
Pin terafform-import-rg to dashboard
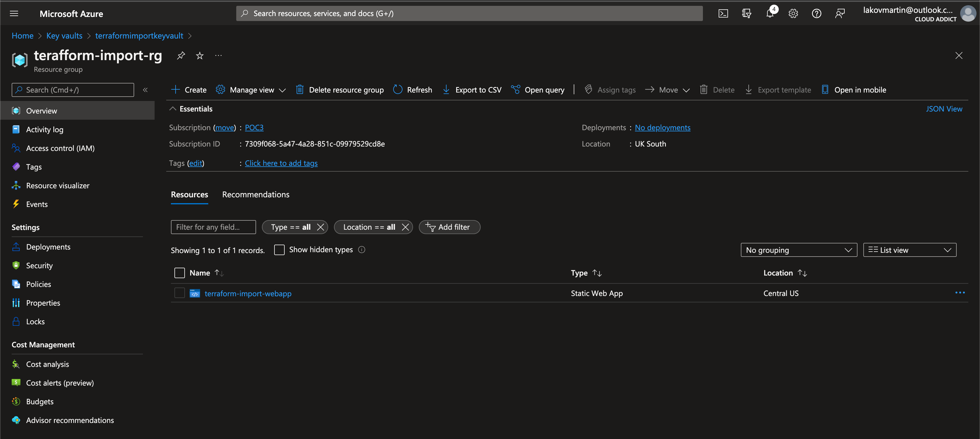pos(181,55)
